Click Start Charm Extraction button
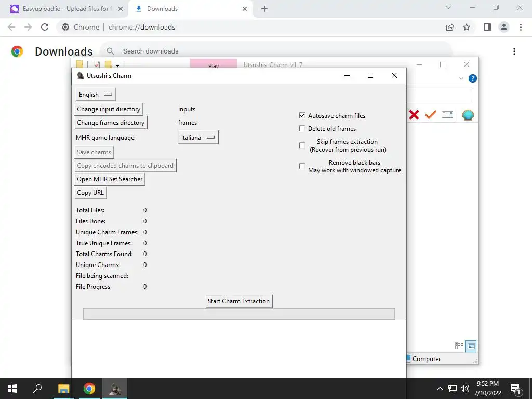This screenshot has width=532, height=399. pyautogui.click(x=238, y=301)
